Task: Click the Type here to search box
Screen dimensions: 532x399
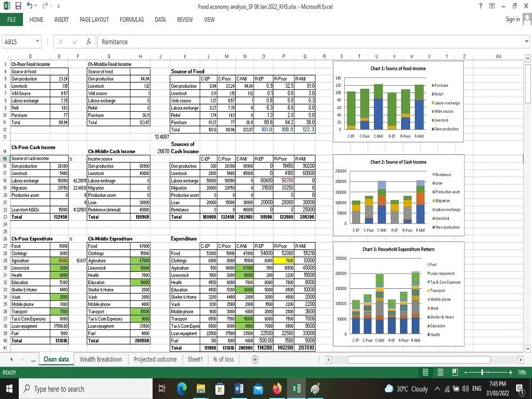Action: [86, 389]
